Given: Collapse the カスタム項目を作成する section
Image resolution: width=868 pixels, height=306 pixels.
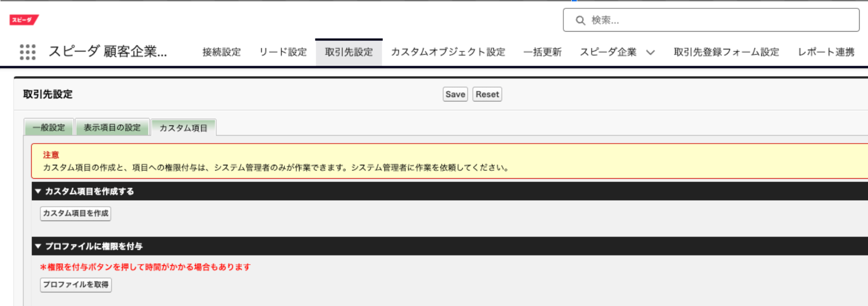Looking at the screenshot, I should [38, 191].
